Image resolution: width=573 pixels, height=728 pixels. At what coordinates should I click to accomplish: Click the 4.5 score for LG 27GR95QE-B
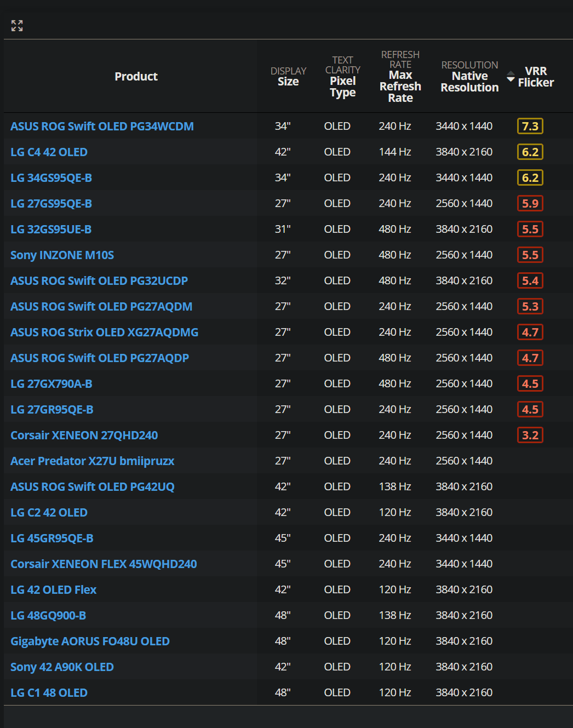click(530, 410)
